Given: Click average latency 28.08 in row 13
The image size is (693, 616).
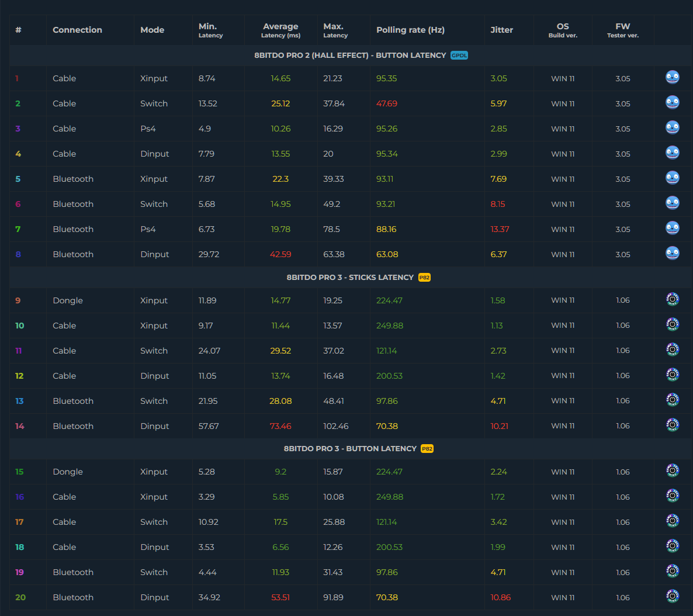Looking at the screenshot, I should click(x=280, y=402).
